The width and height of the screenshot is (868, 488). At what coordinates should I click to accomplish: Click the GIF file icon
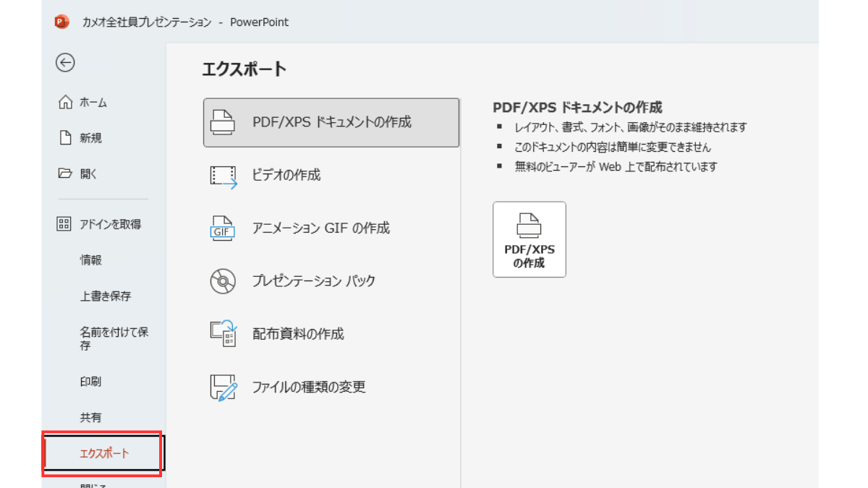223,228
